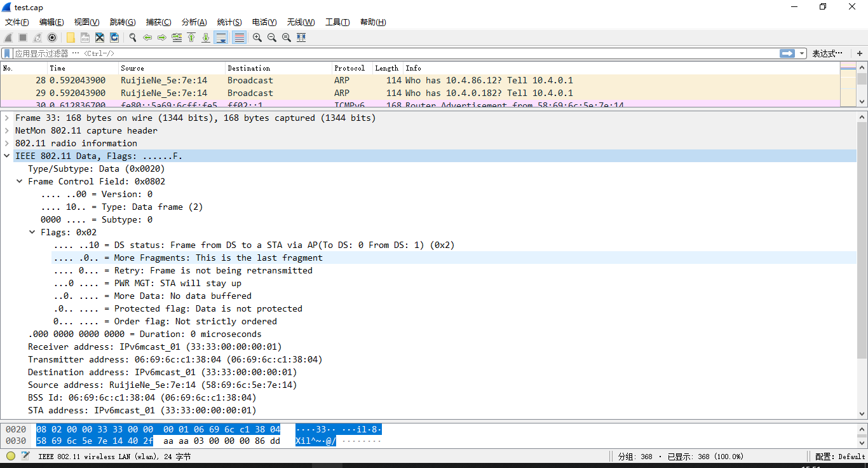Reload the capture file
The image size is (868, 468).
(114, 37)
